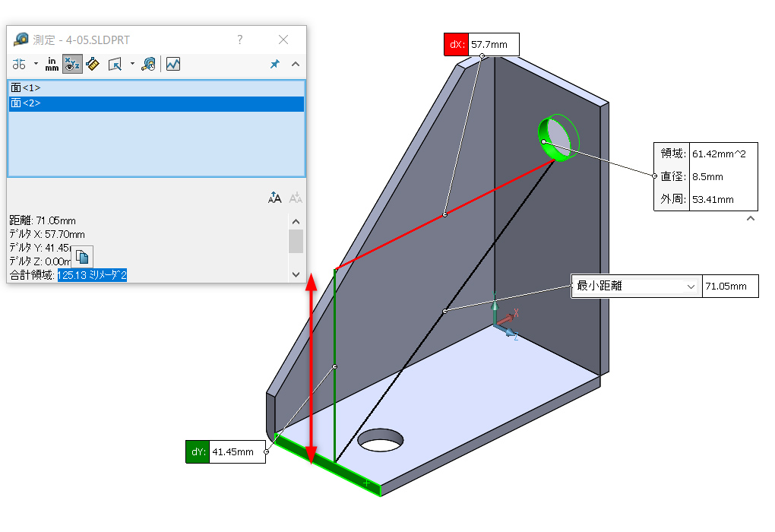The width and height of the screenshot is (775, 532).
Task: Click the help question mark button
Action: click(240, 40)
